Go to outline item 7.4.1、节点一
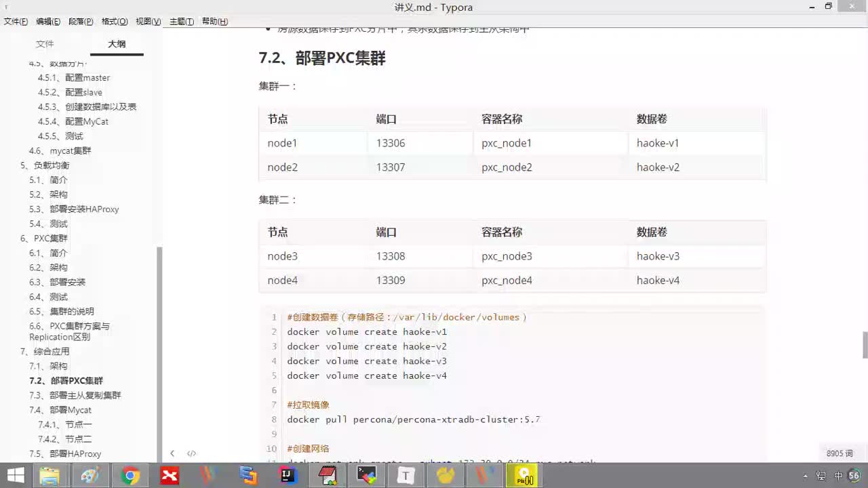The height and width of the screenshot is (488, 868). (65, 425)
